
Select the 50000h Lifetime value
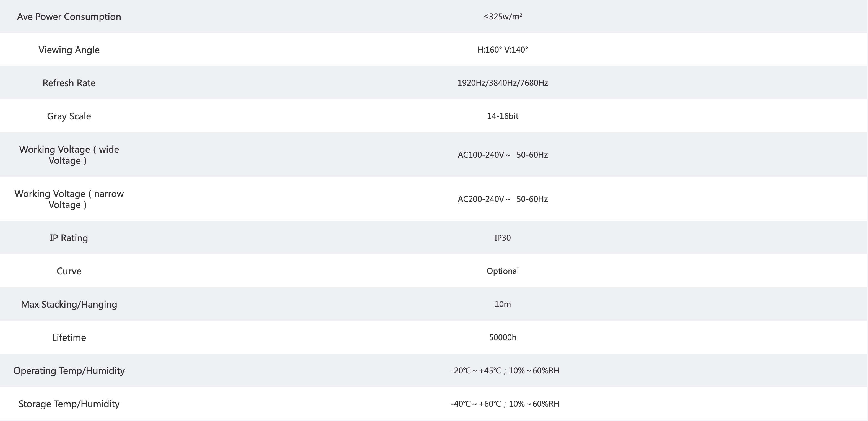coord(503,337)
